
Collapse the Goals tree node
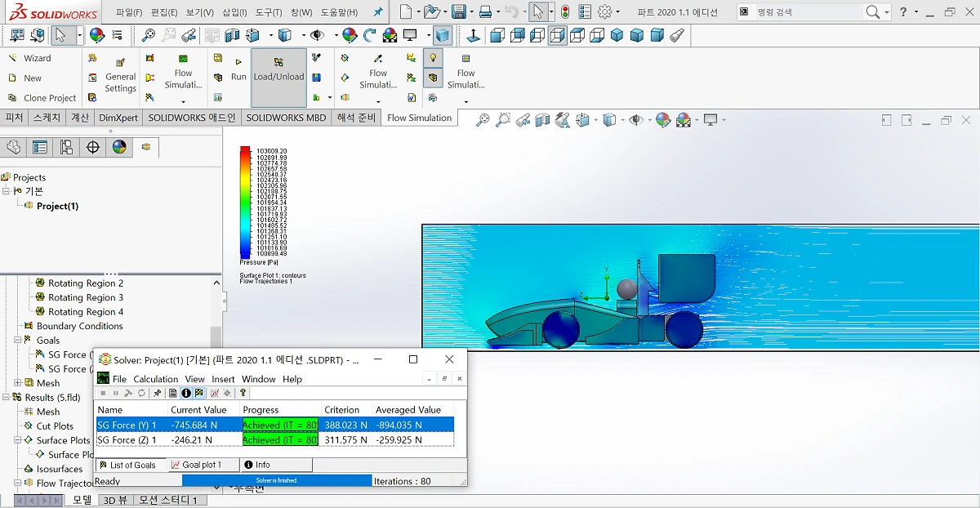18,341
